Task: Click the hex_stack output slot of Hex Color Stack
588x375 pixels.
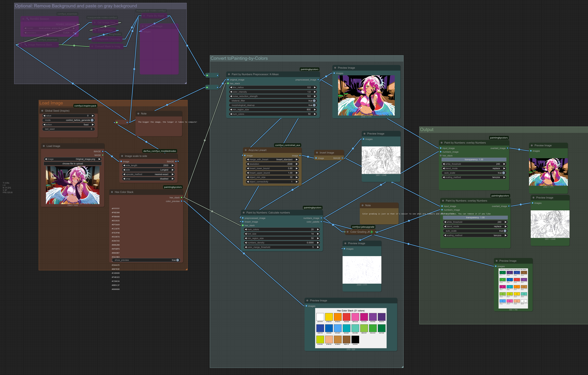Action: point(181,197)
